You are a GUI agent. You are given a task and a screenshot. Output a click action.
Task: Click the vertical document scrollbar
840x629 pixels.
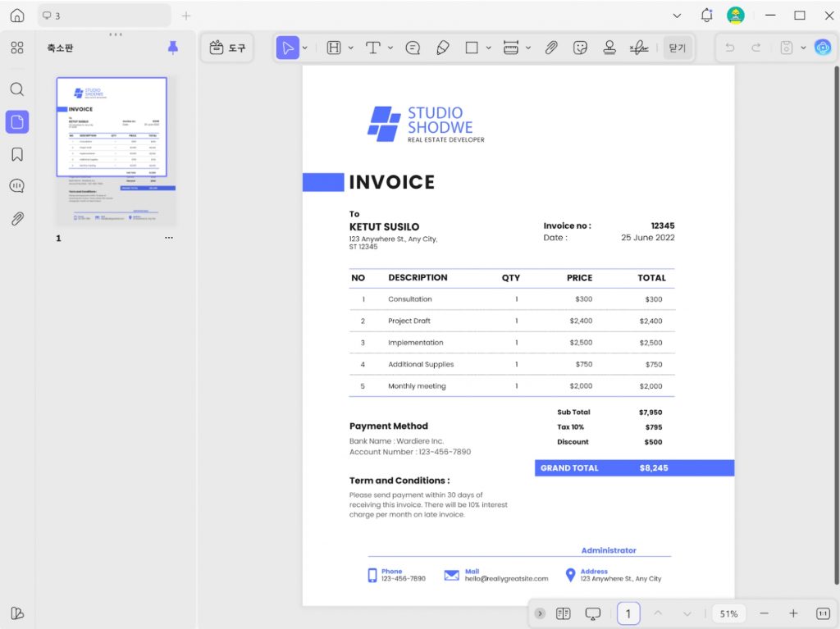click(x=837, y=325)
